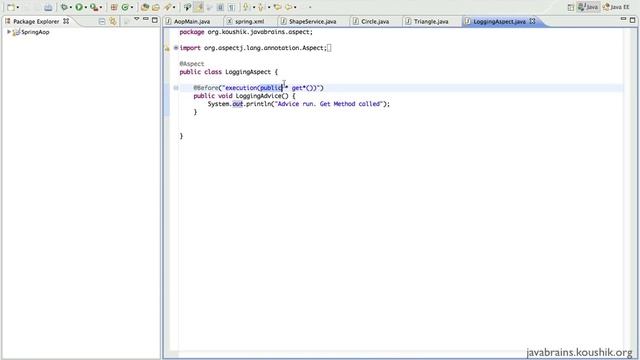Maximize the Package Explorer panel

[155, 20]
